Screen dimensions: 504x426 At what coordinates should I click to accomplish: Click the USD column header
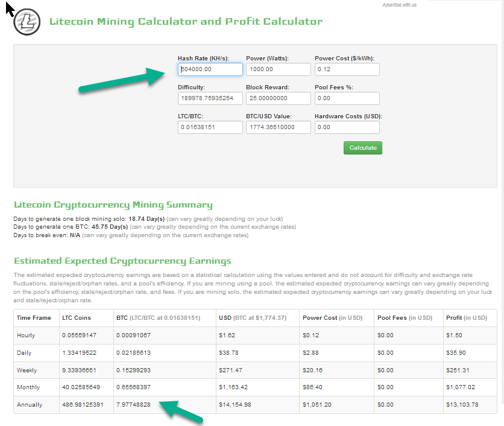(253, 318)
